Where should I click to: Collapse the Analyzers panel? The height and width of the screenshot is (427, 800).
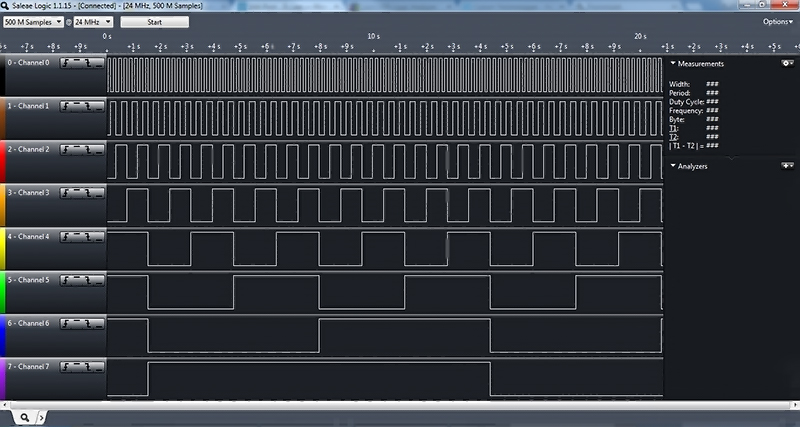673,166
